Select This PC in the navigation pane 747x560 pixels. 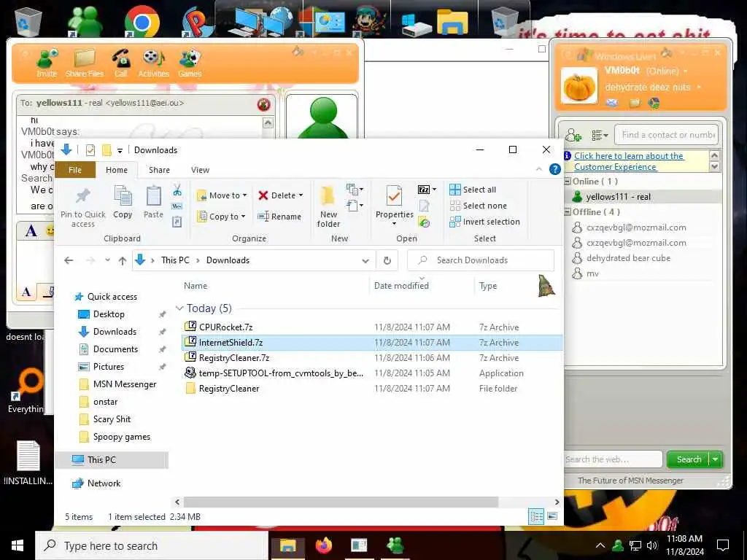click(112, 460)
